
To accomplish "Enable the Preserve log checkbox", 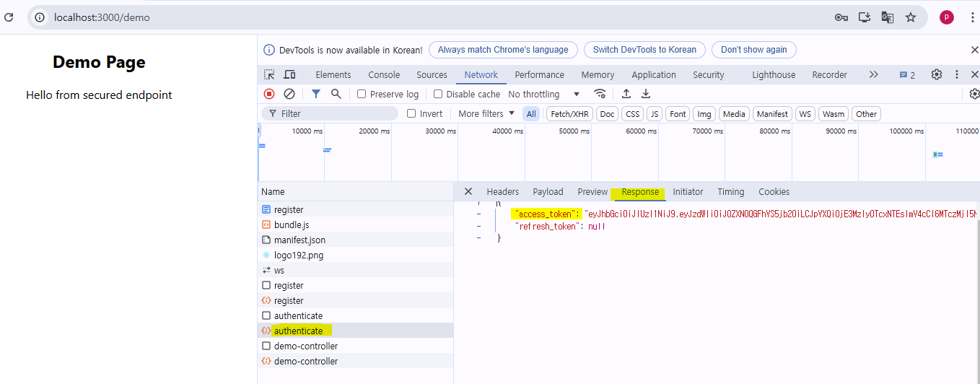I will click(362, 94).
